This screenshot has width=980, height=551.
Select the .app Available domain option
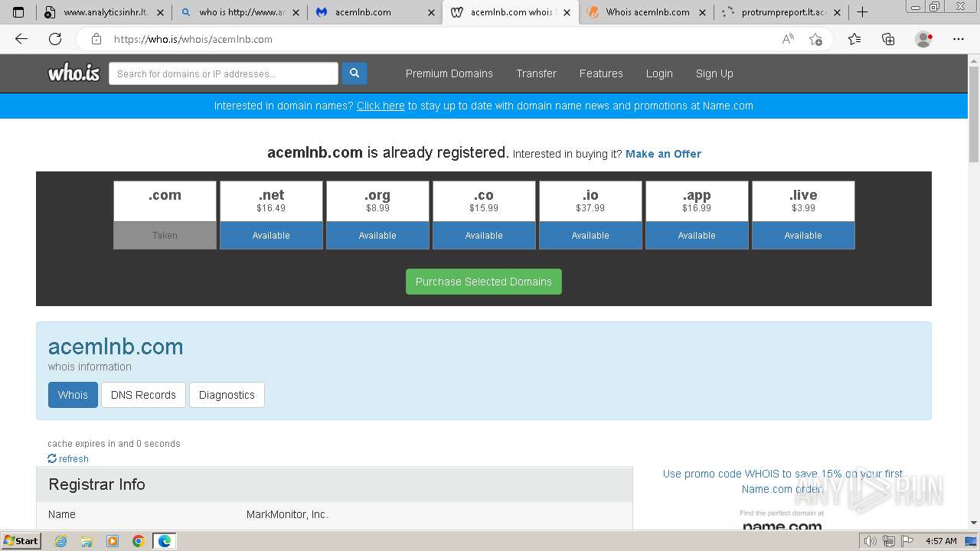697,236
